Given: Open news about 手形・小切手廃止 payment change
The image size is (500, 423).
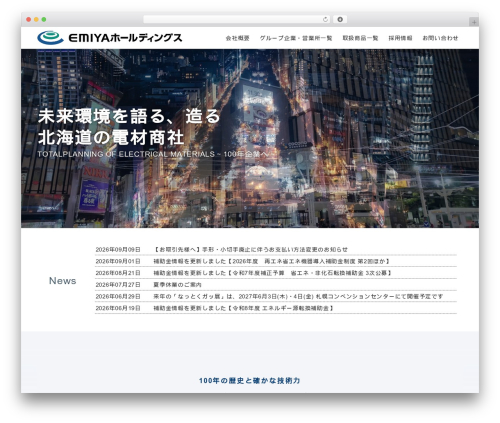Looking at the screenshot, I should coord(251,249).
